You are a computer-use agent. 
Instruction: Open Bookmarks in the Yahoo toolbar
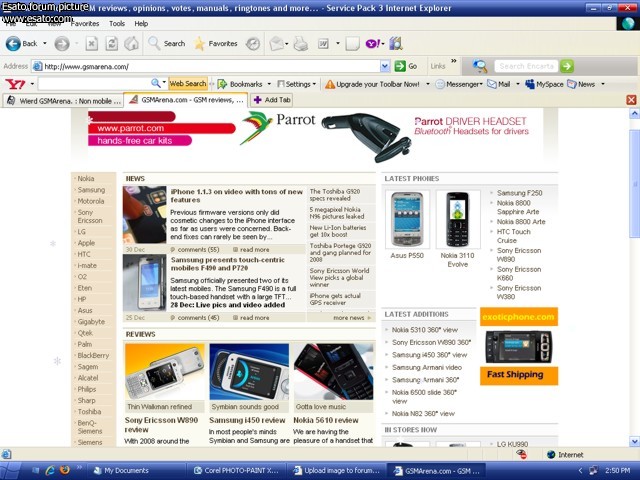point(240,84)
